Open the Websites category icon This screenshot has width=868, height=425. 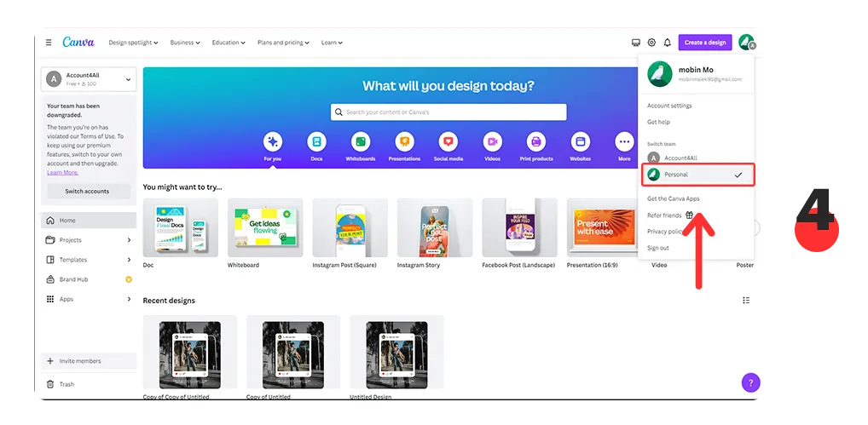coord(580,142)
